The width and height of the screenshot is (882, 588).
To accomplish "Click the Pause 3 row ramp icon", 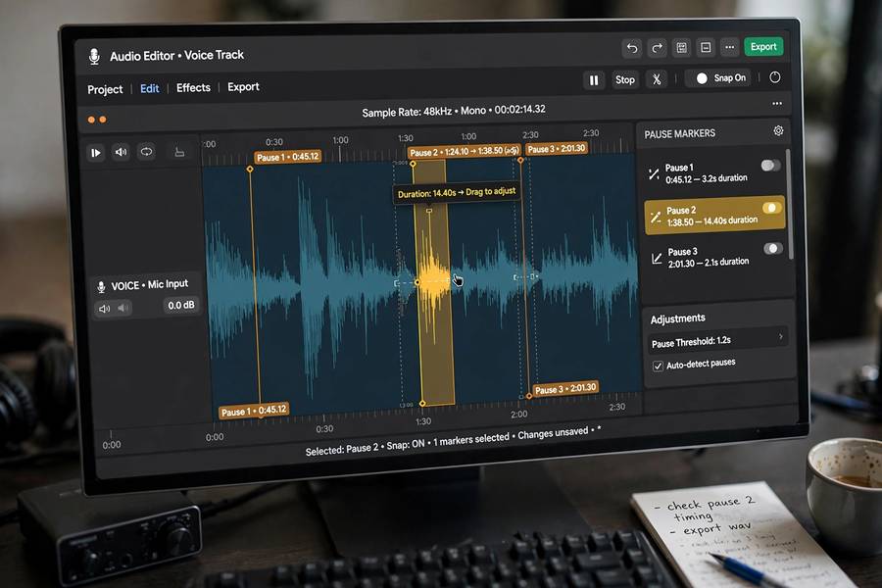I will pos(657,259).
